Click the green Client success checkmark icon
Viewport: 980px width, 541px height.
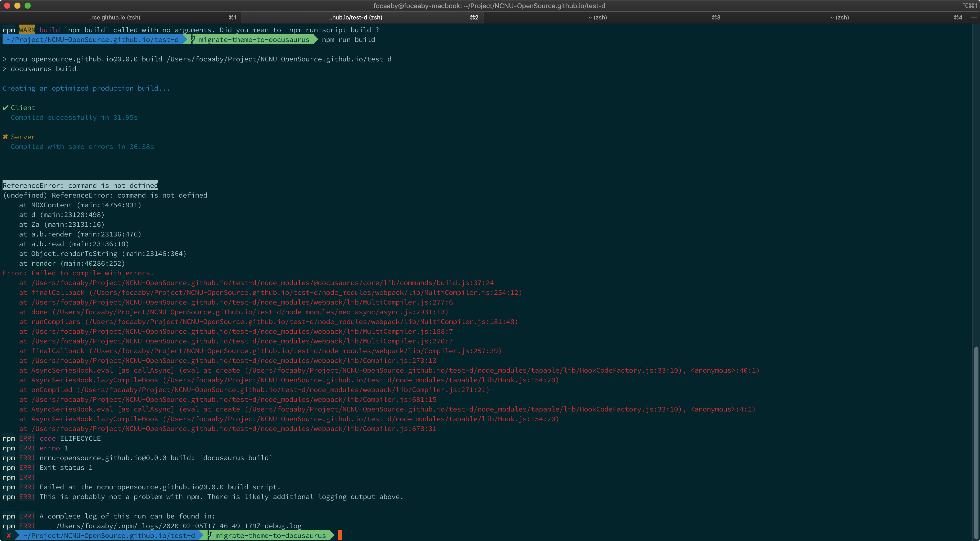coord(5,108)
